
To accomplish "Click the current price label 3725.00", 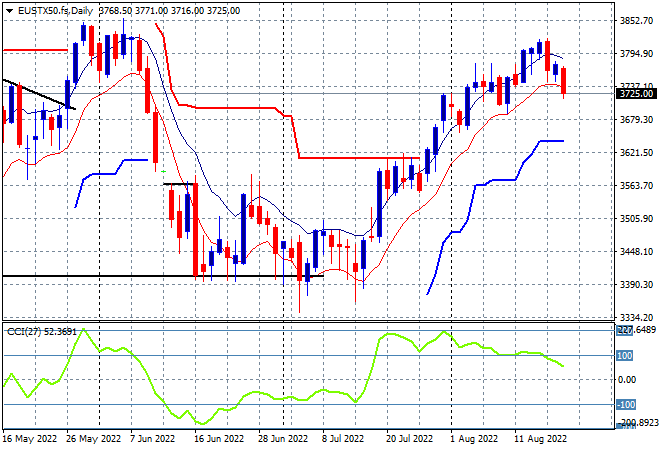I will 636,93.
